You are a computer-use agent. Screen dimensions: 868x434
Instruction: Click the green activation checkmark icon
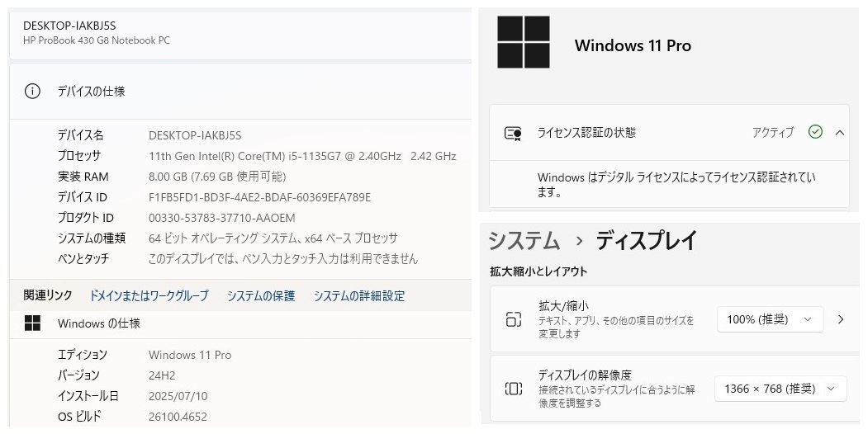click(x=815, y=131)
